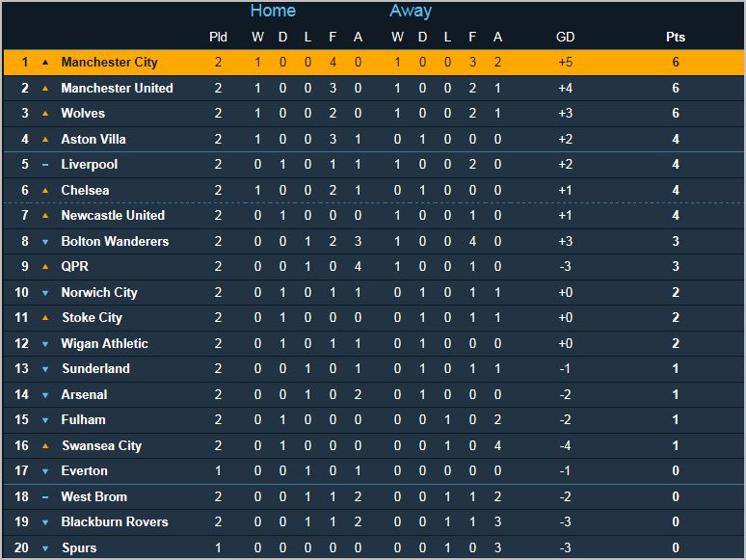Click the down arrow next to Everton
Viewport: 746px width, 560px height.
tap(45, 471)
